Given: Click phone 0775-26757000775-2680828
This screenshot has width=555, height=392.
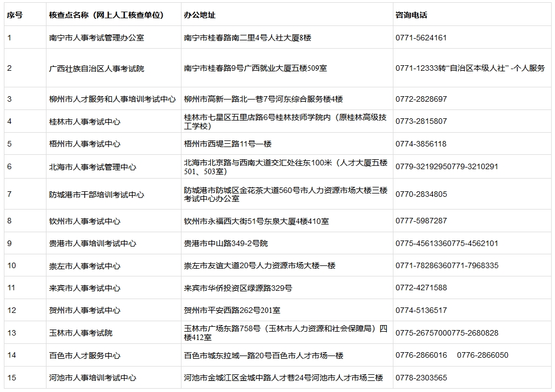Looking at the screenshot, I should [x=447, y=333].
